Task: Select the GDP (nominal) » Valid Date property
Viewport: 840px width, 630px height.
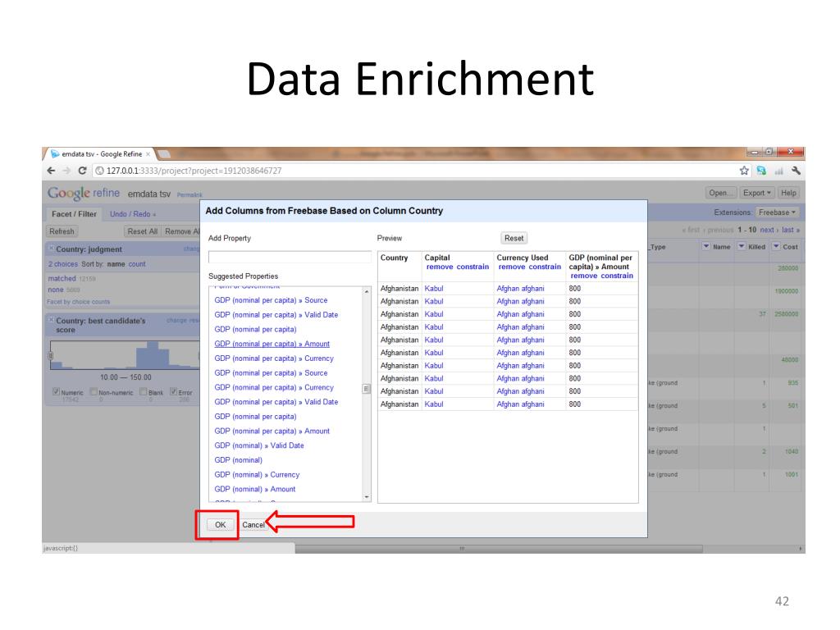Action: pos(259,445)
